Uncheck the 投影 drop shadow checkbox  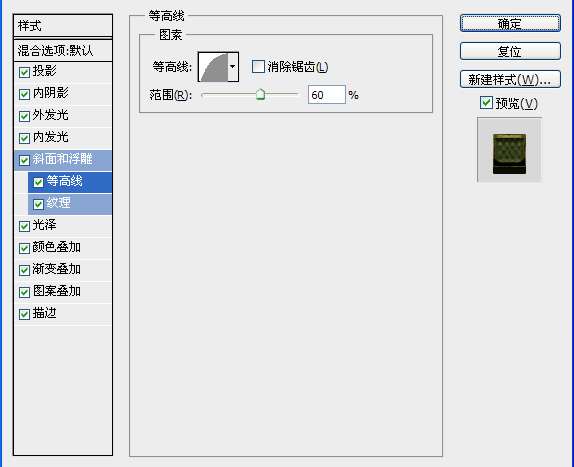(x=24, y=72)
